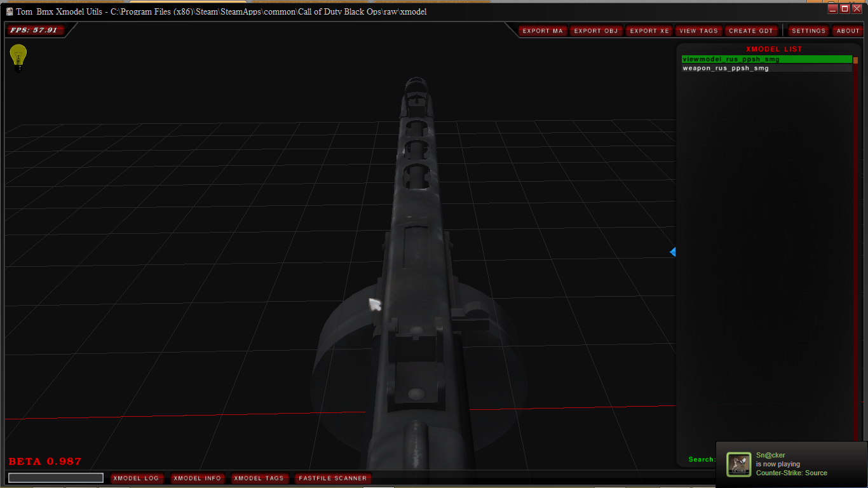Maximize the Xmodel Utils window

pos(844,8)
